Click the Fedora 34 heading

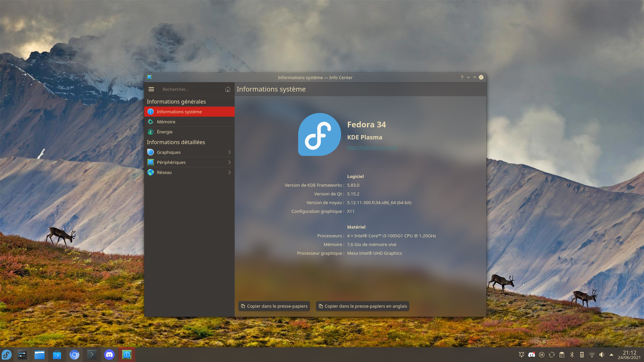click(x=366, y=124)
